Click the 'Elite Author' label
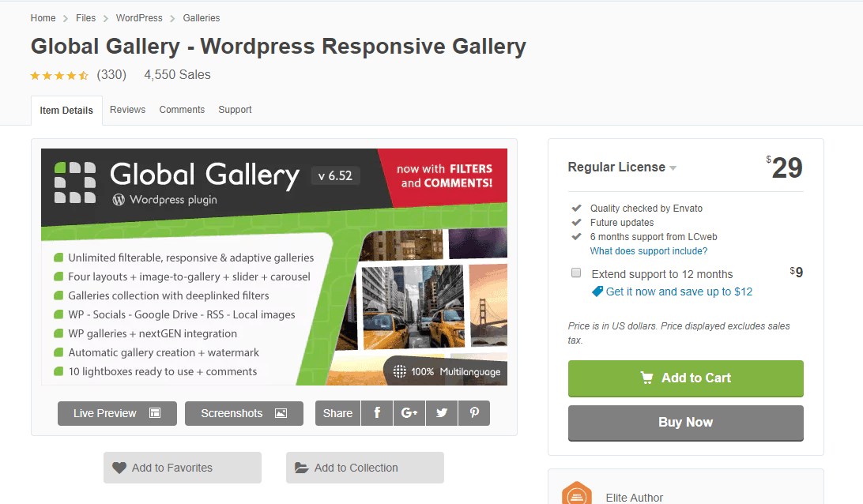 point(635,498)
